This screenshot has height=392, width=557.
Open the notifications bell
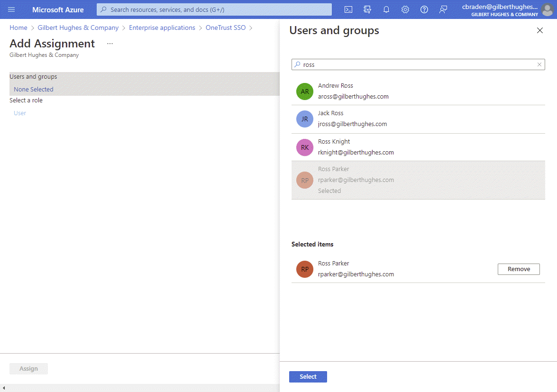(x=386, y=9)
